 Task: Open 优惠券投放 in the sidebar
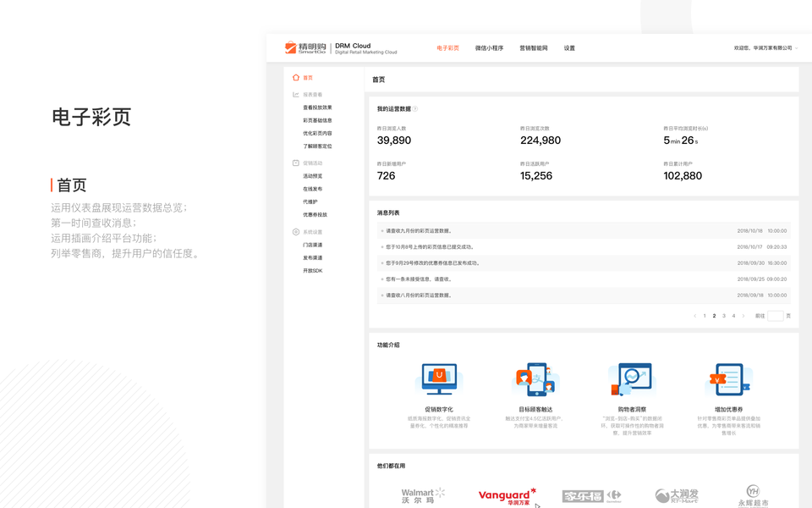click(315, 214)
